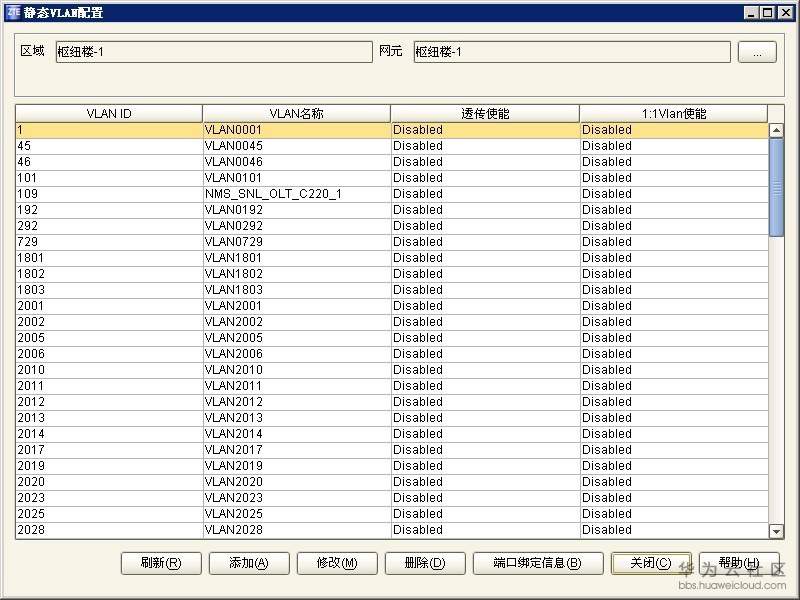
Task: Select the VLAN1803 name cell
Action: point(297,290)
